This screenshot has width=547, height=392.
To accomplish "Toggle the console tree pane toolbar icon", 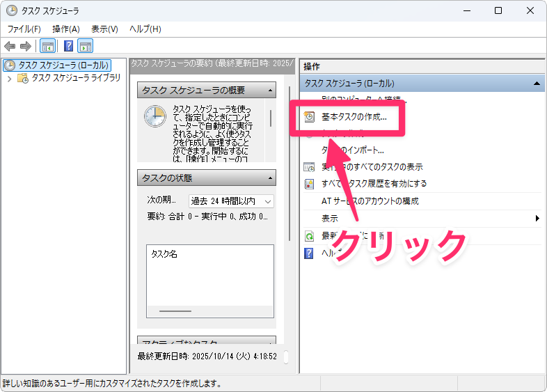I will coord(48,47).
